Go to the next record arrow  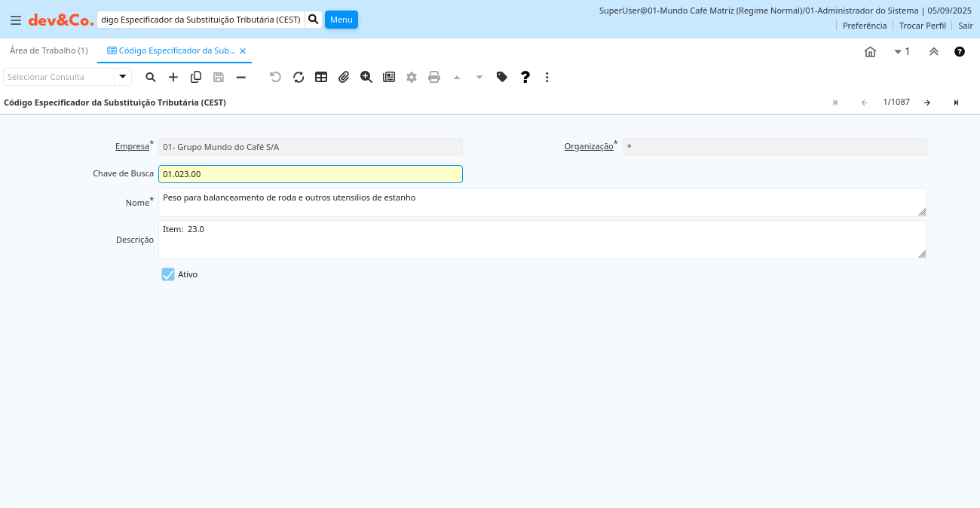click(927, 103)
